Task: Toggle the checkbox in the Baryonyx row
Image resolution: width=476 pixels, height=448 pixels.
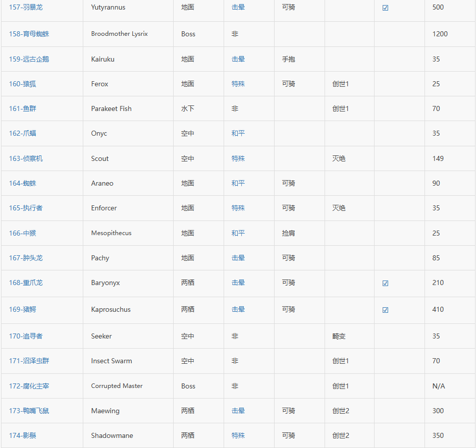Action: [385, 284]
